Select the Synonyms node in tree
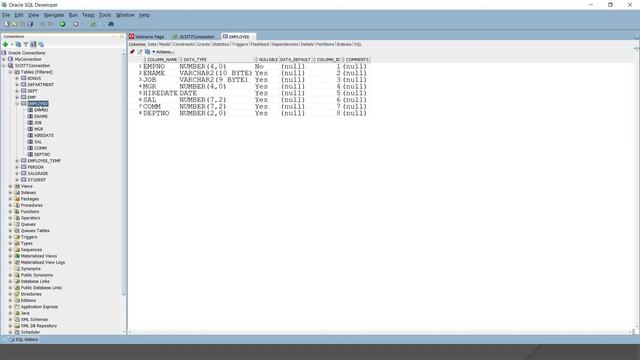This screenshot has width=640, height=360. (31, 269)
